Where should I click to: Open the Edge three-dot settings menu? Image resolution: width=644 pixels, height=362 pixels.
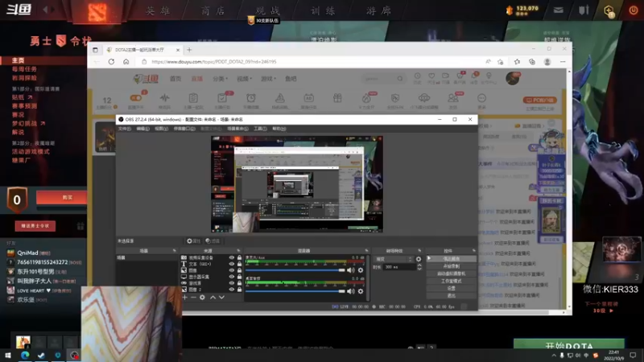563,62
